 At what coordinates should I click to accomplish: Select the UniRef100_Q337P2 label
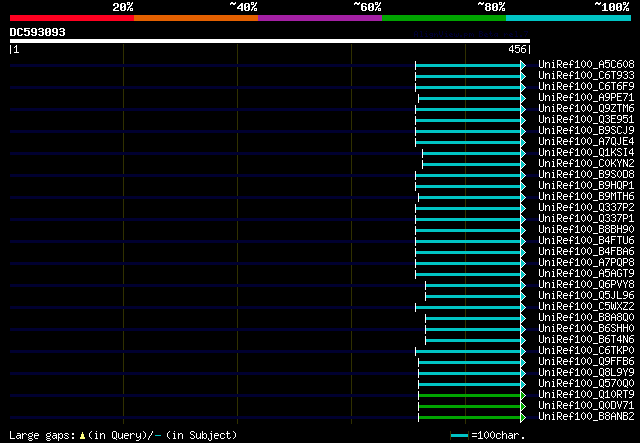click(x=586, y=208)
